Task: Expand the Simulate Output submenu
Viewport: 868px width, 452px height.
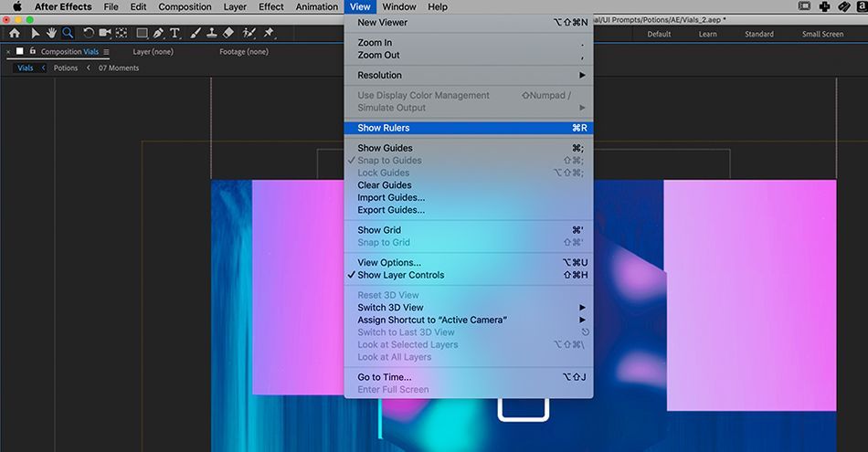Action: tap(469, 108)
